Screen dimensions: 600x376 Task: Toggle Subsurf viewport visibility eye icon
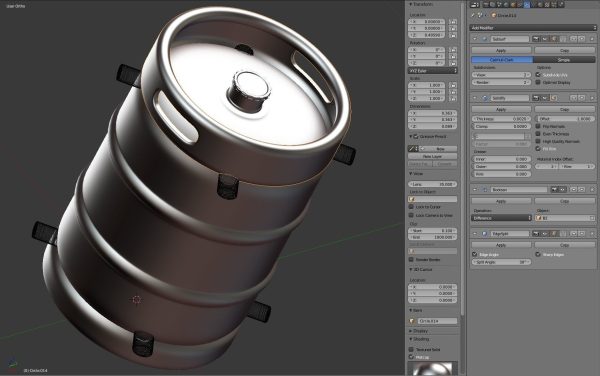[545, 39]
